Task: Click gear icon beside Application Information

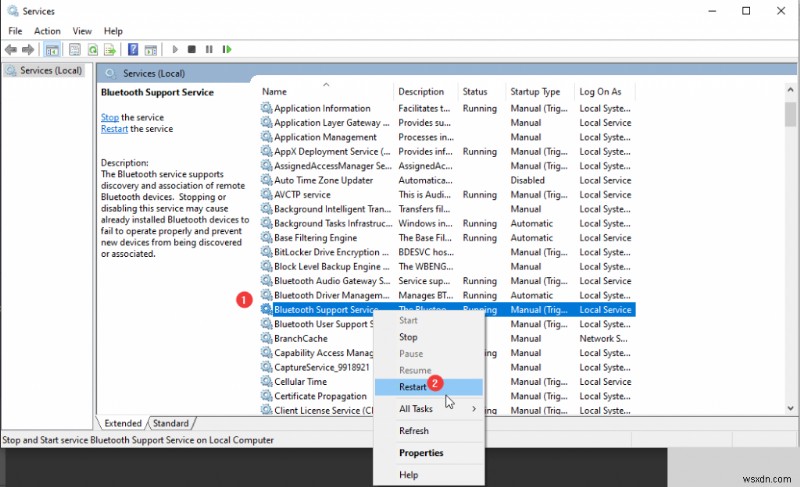Action: pos(266,108)
